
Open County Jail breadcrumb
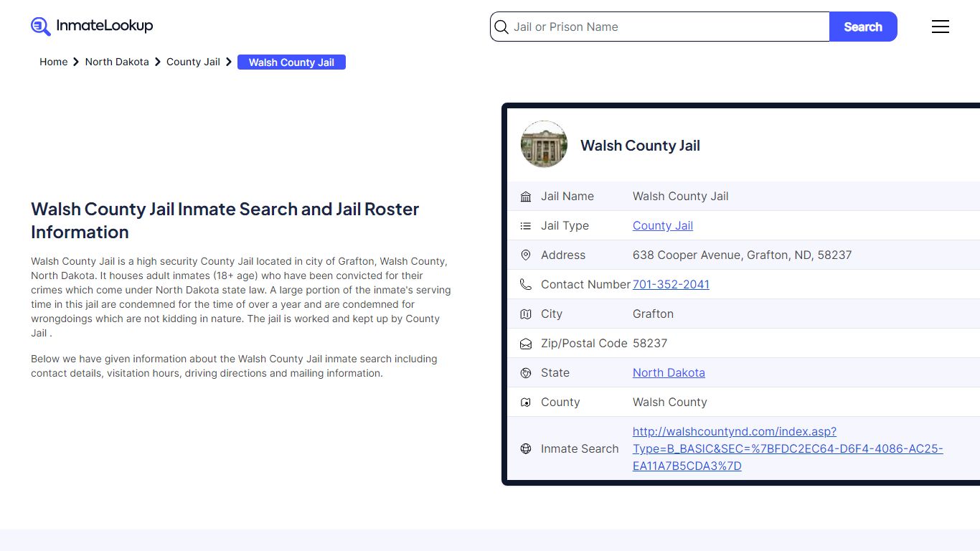(x=193, y=62)
